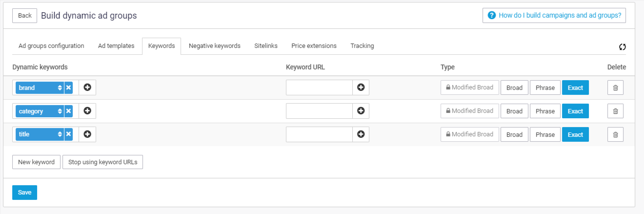Open the title keyword dropdown selector

tap(40, 134)
